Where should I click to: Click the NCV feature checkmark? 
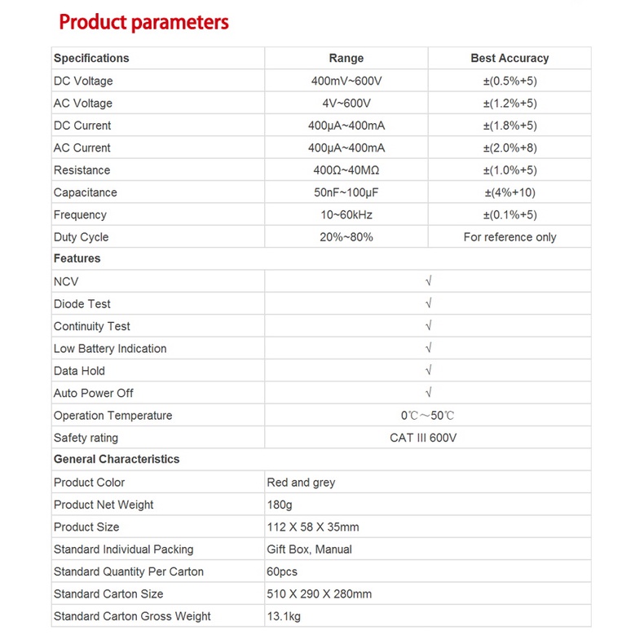428,281
